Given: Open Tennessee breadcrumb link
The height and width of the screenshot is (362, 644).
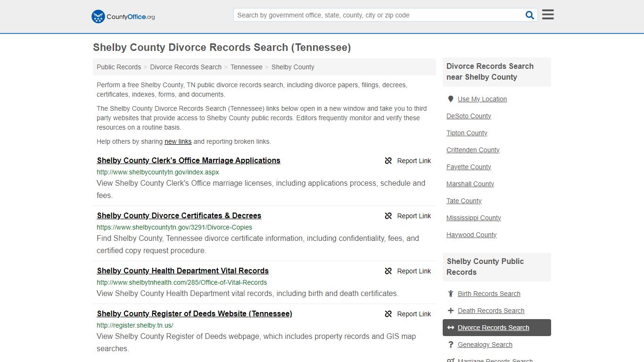Looking at the screenshot, I should pyautogui.click(x=247, y=67).
